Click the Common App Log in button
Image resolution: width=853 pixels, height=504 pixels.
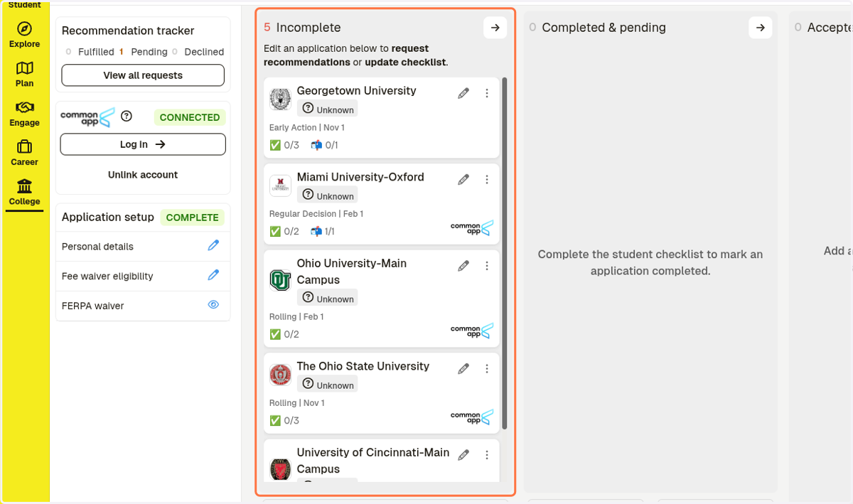point(143,144)
